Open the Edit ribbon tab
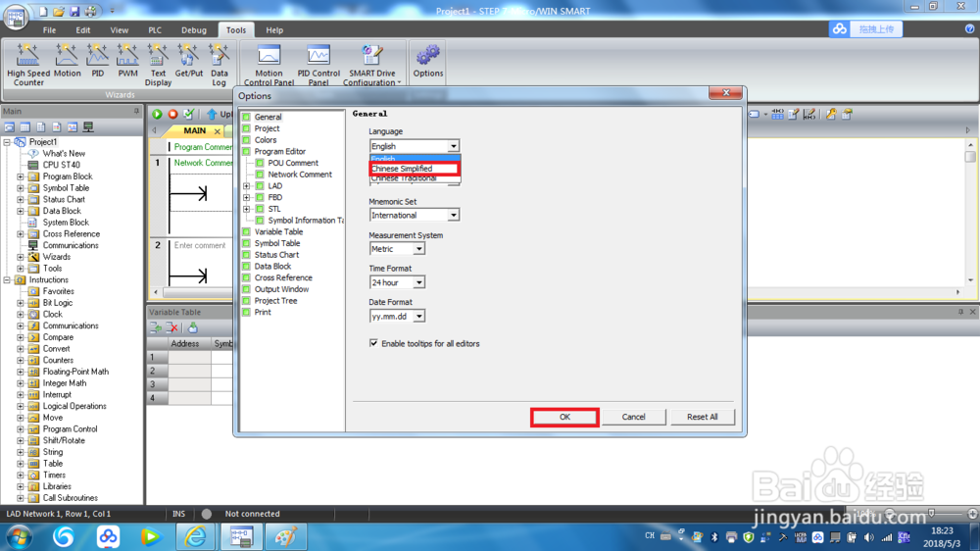This screenshot has height=551, width=980. 83,30
